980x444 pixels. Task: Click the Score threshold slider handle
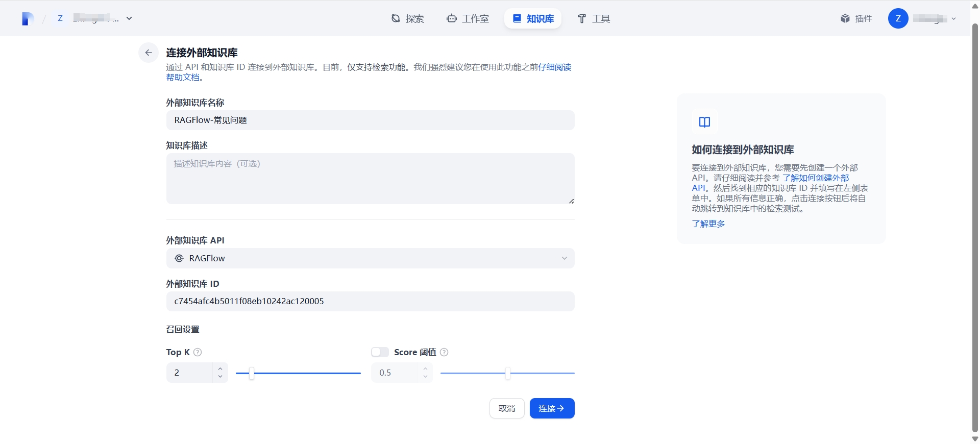[x=507, y=373]
